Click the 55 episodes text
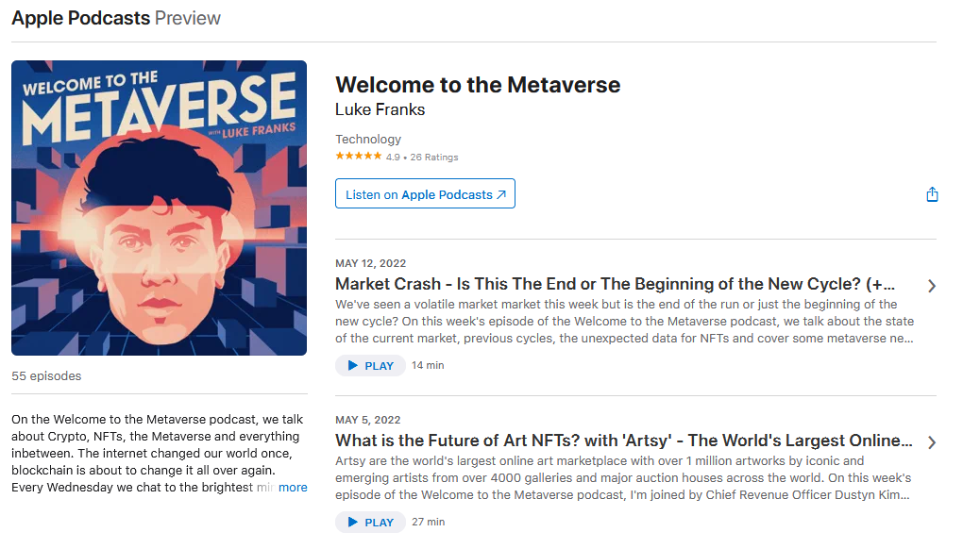 coord(46,376)
